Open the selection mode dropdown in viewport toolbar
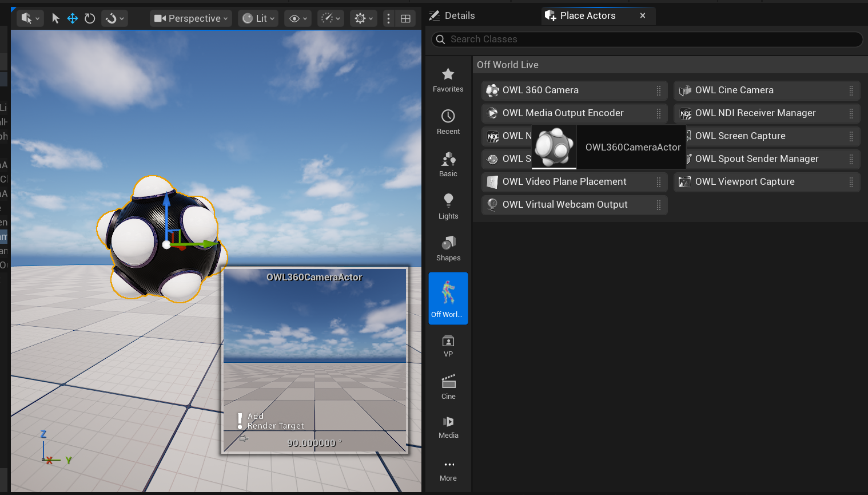This screenshot has width=868, height=495. tap(30, 18)
